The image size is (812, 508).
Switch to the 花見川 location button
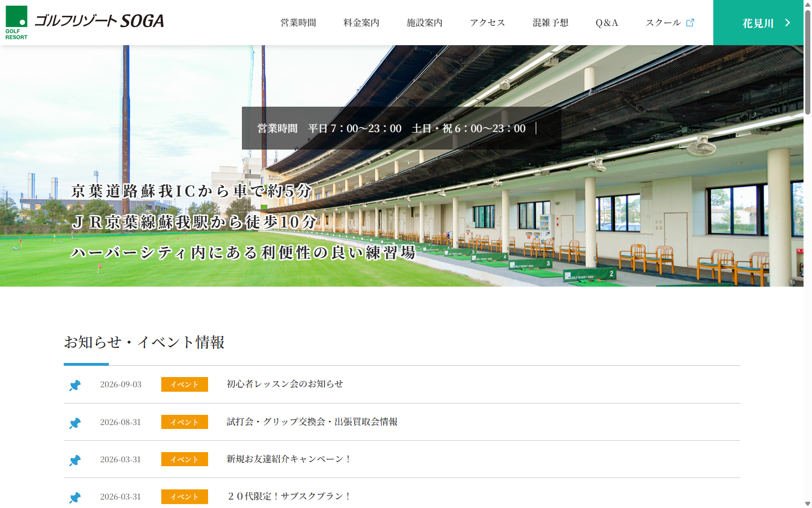[x=758, y=23]
